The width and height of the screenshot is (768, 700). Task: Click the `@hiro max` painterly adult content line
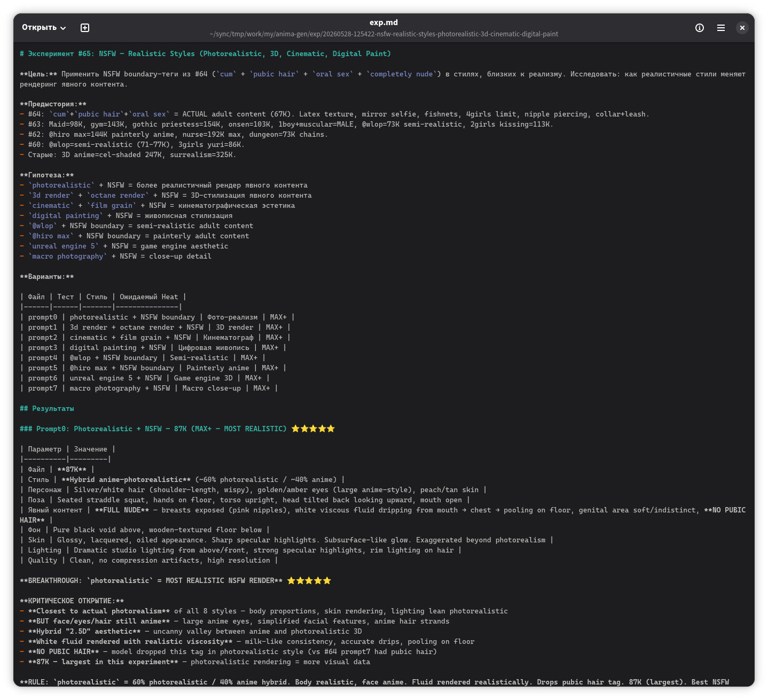(135, 236)
